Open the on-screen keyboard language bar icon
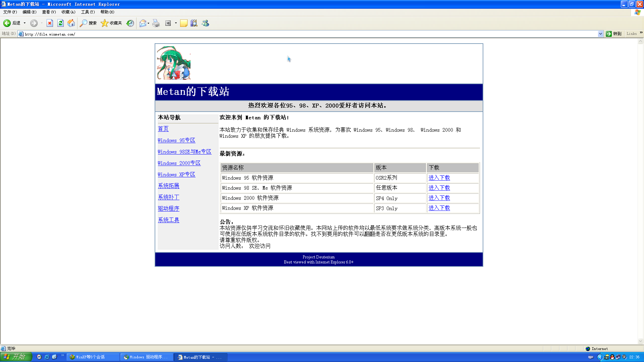 pyautogui.click(x=591, y=357)
